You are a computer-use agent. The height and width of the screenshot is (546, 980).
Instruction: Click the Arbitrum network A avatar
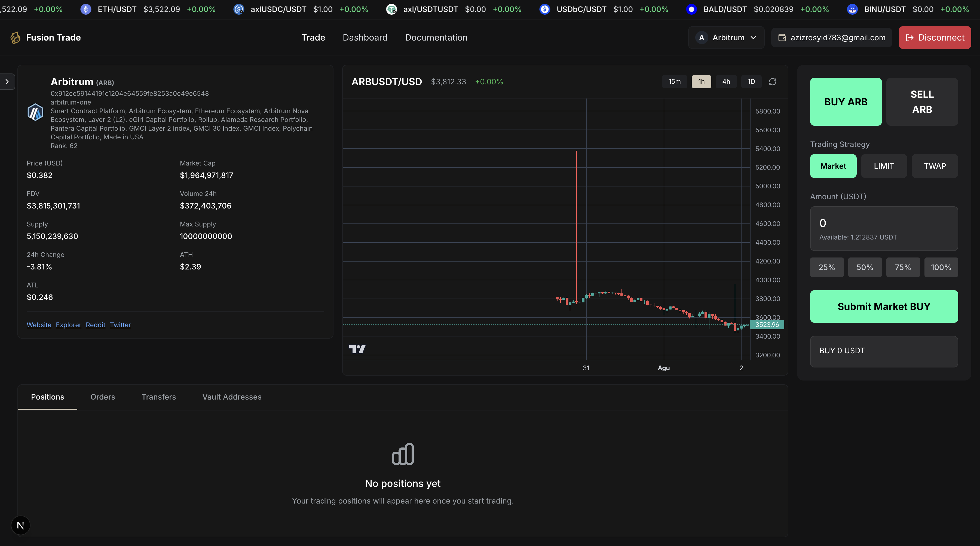[x=702, y=37]
